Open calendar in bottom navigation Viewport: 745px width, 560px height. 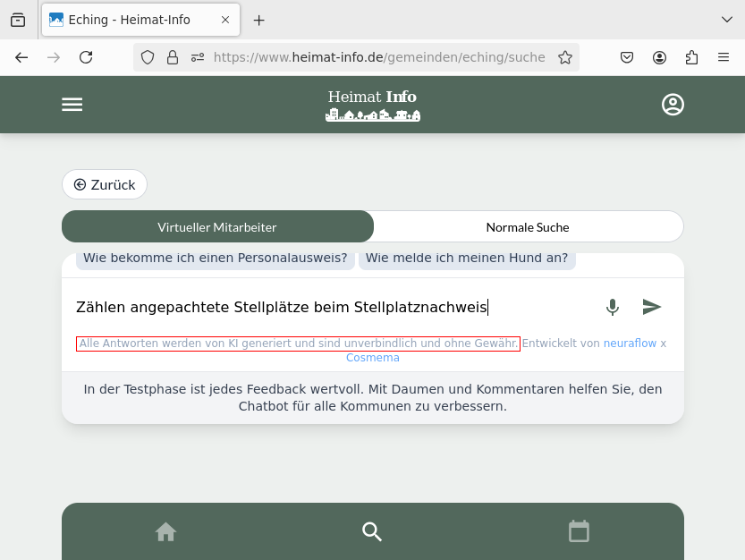[x=579, y=532]
